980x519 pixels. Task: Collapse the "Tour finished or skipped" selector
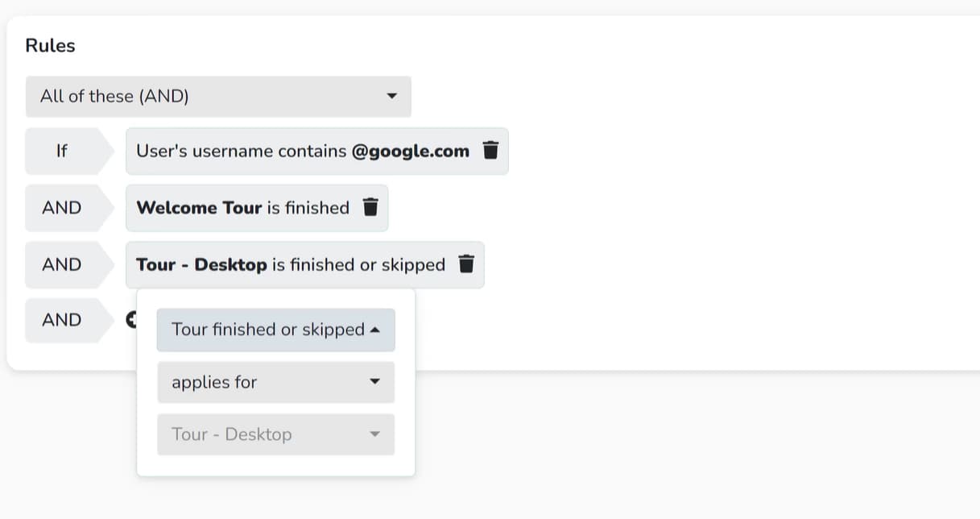click(x=374, y=329)
